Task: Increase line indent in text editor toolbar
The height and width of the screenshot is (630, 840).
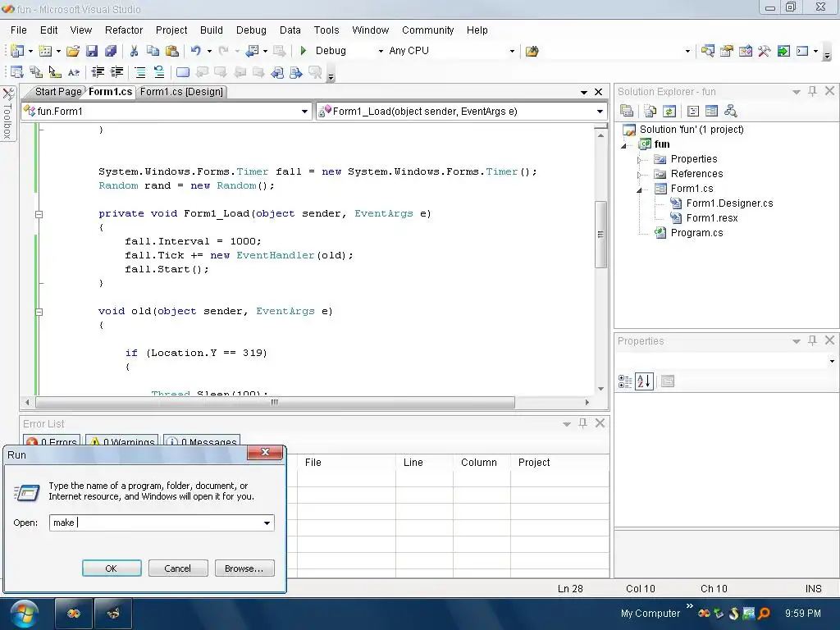Action: click(x=116, y=72)
